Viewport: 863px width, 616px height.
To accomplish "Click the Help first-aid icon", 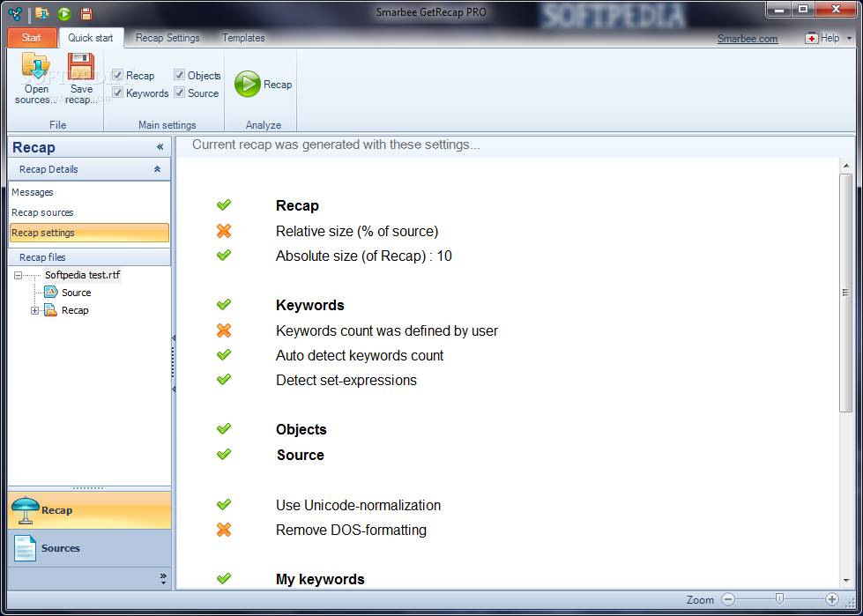I will (x=811, y=38).
